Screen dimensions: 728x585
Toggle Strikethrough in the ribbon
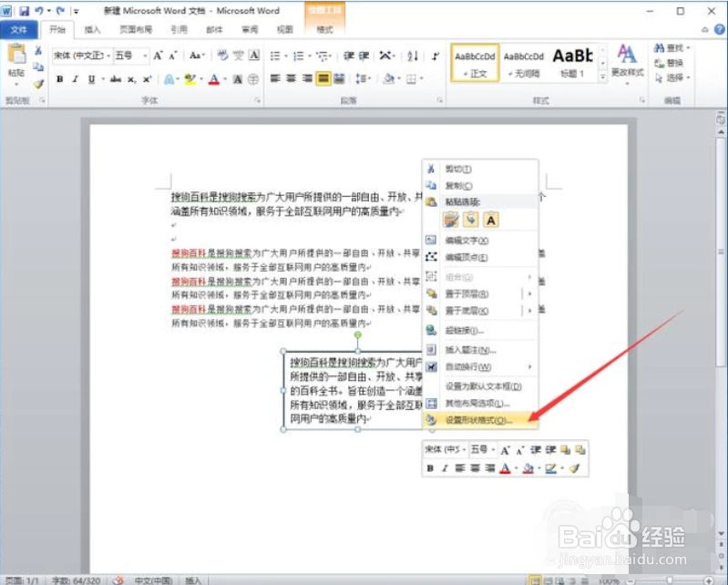click(116, 79)
